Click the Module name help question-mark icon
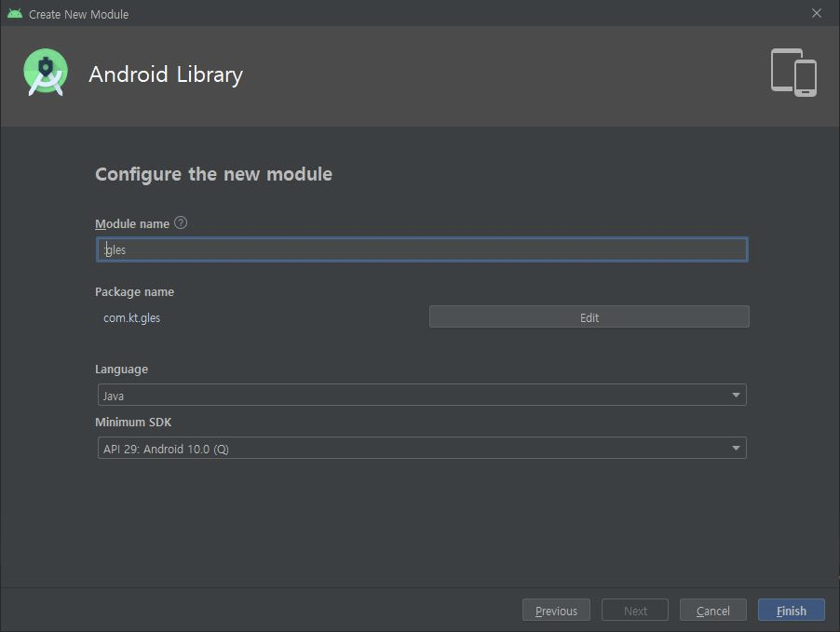 point(181,222)
